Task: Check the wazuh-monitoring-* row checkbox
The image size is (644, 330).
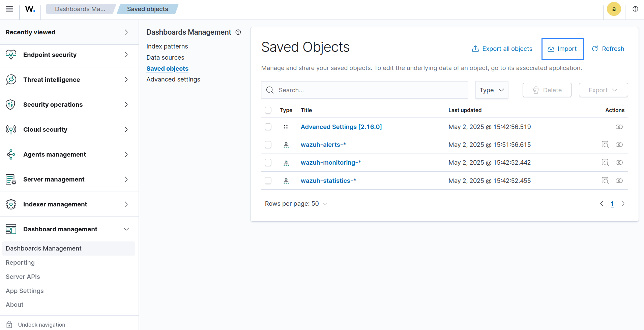Action: click(x=268, y=163)
